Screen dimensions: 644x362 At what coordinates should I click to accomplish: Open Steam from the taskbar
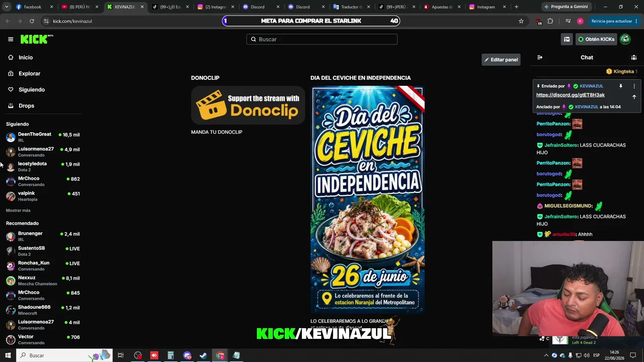click(203, 355)
